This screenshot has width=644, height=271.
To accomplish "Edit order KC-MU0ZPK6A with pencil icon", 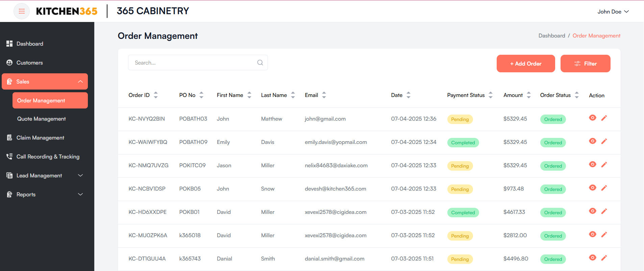I will (x=604, y=234).
